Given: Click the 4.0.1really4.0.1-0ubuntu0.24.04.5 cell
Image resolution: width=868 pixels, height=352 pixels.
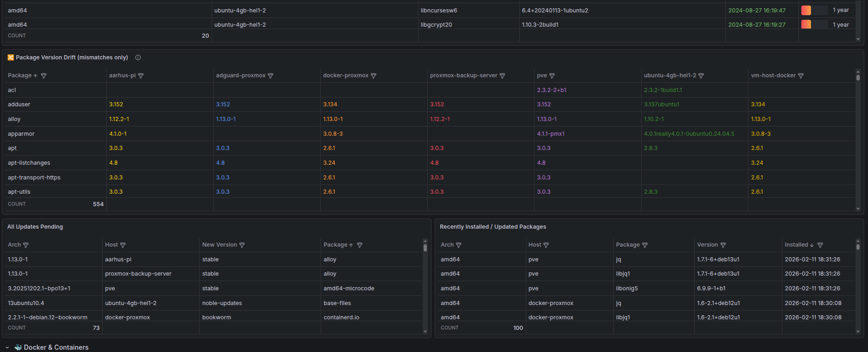Looking at the screenshot, I should coord(689,134).
